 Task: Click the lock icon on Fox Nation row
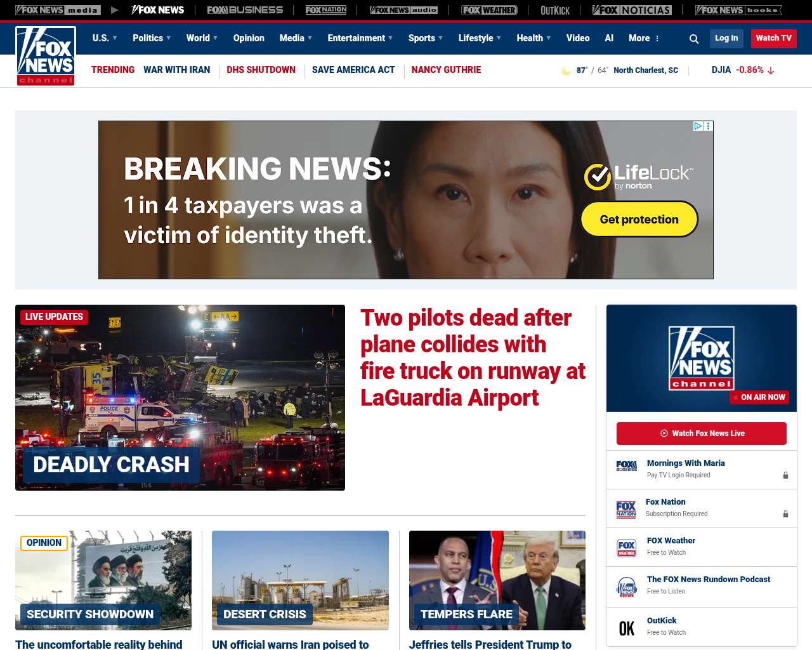point(785,514)
